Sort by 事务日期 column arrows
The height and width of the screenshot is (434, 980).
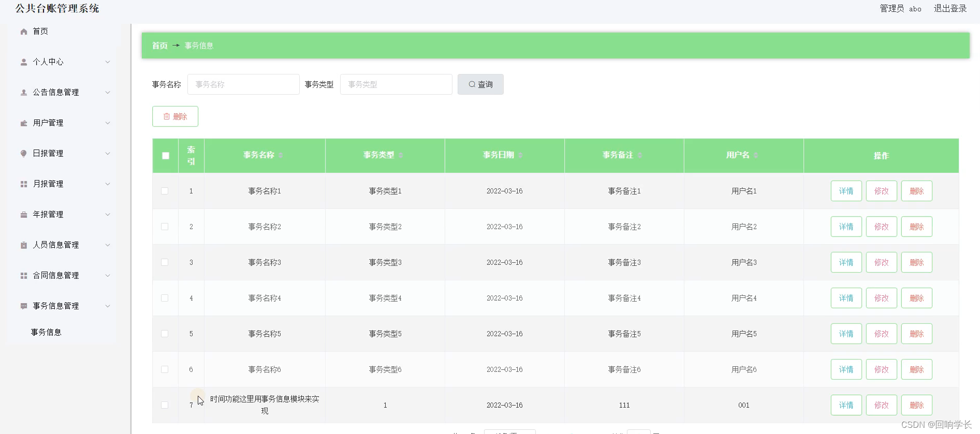point(520,155)
